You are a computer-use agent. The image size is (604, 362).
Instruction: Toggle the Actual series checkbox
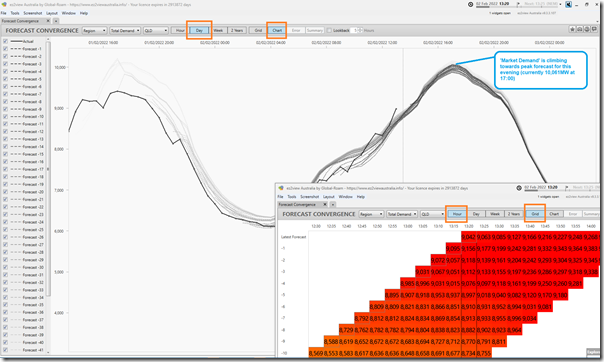coord(5,41)
